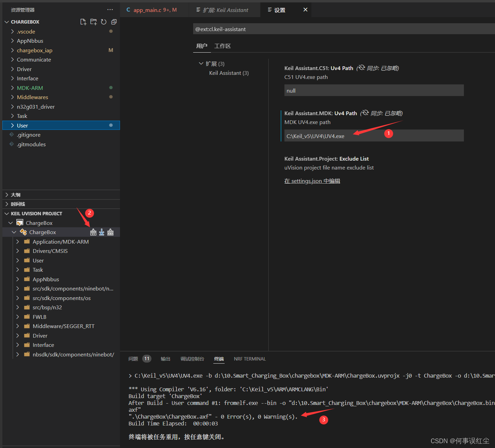This screenshot has width=495, height=448.
Task: Click the sync ignored icon for MDK Uv4 Path
Action: (x=365, y=113)
